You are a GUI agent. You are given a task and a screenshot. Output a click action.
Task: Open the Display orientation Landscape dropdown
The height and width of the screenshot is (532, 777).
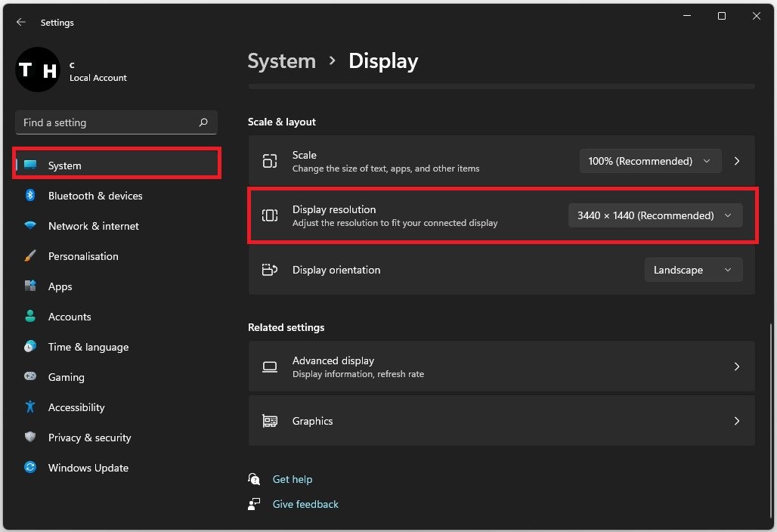coord(693,270)
